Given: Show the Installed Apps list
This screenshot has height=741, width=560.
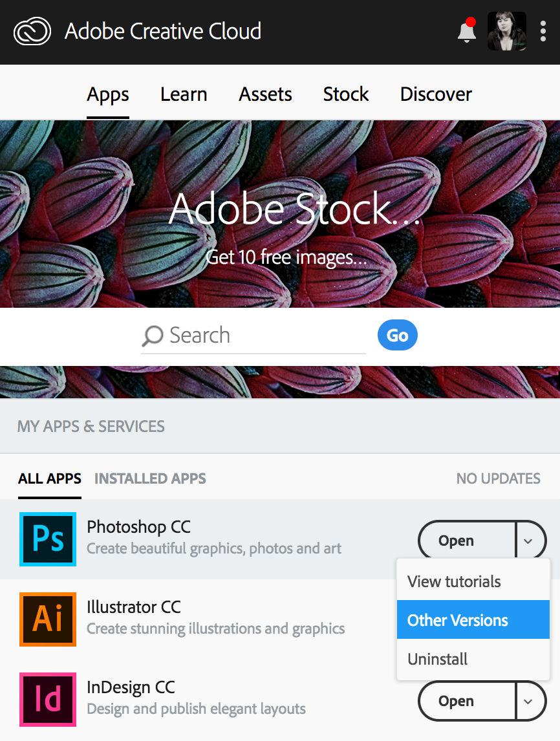Looking at the screenshot, I should (150, 478).
